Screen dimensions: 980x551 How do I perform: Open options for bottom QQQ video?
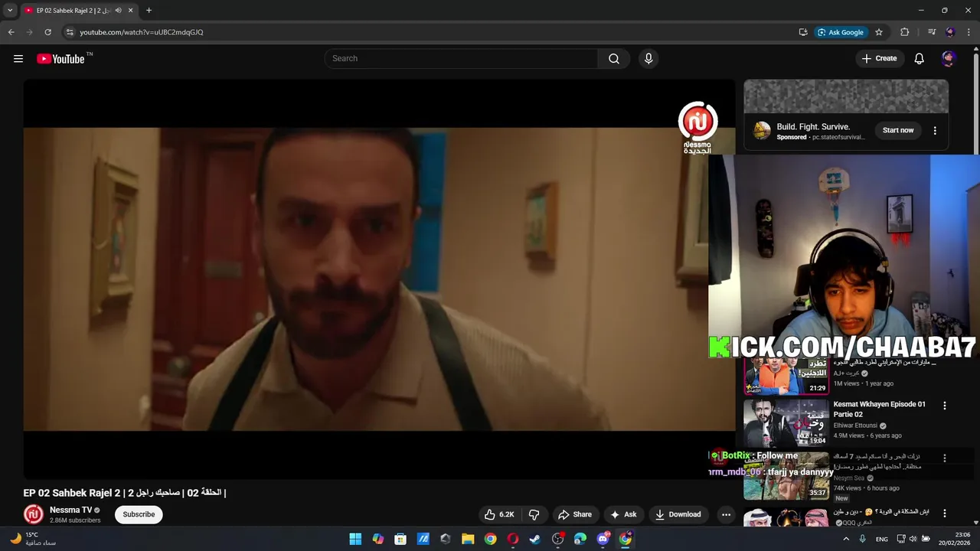(944, 513)
